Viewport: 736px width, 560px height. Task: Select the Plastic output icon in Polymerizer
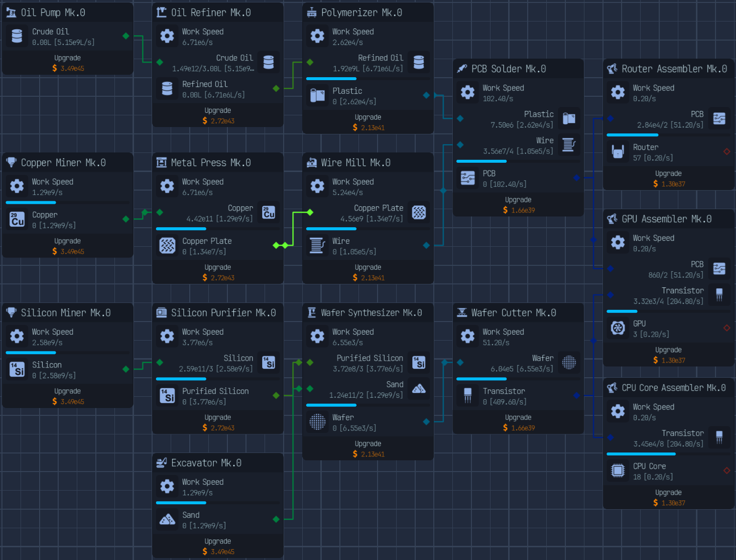[x=317, y=96]
